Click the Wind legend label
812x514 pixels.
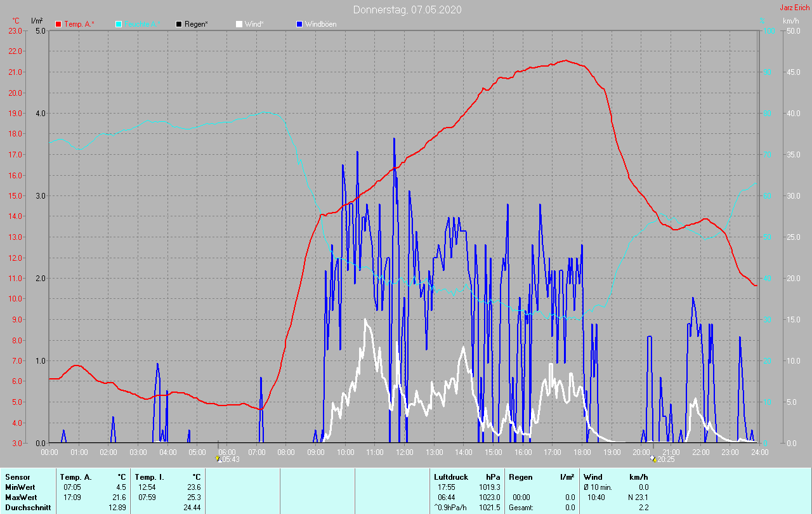254,24
